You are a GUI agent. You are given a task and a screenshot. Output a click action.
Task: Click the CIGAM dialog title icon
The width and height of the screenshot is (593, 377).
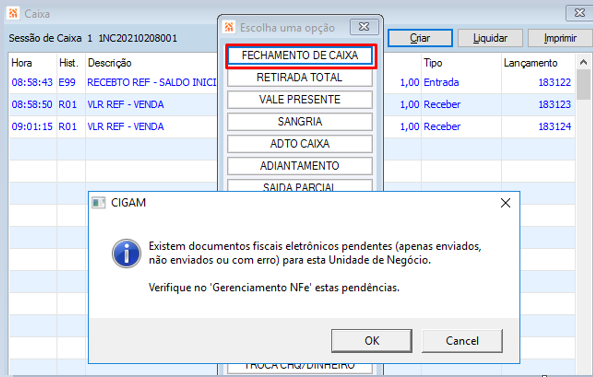click(x=99, y=203)
